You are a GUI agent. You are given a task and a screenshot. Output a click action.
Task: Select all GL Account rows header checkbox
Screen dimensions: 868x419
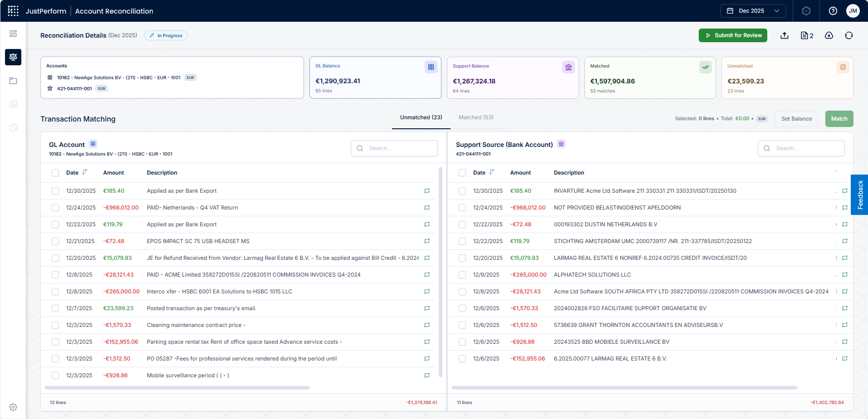[55, 173]
